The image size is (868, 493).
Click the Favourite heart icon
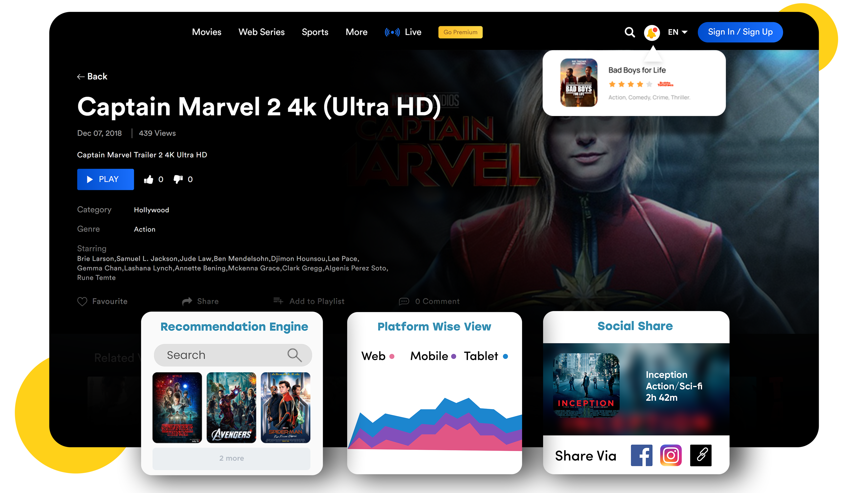[x=82, y=301]
